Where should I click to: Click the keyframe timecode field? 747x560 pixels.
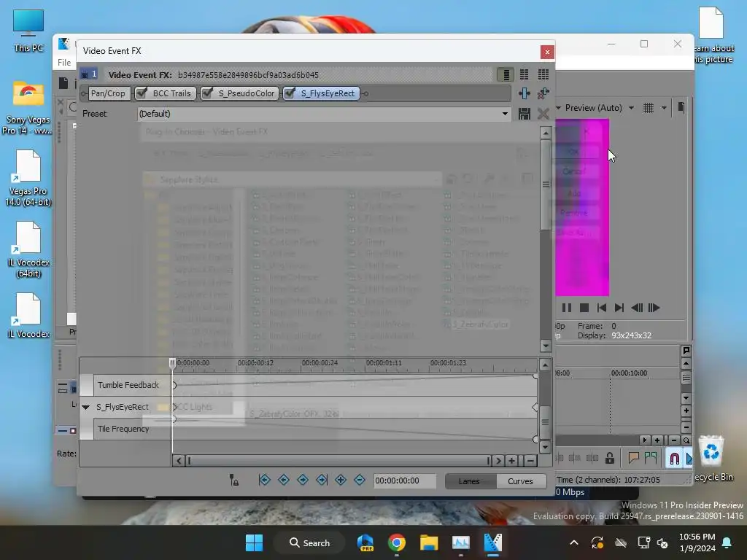pos(404,481)
